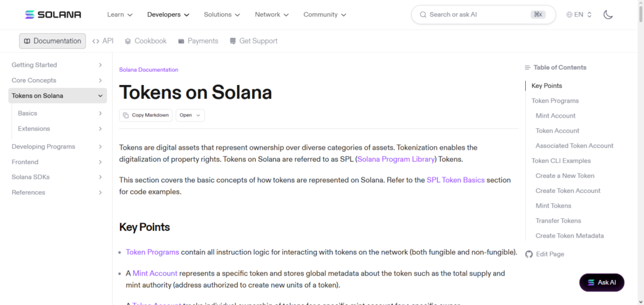Expand Frontend sidebar section
This screenshot has width=644, height=305.
[x=57, y=162]
